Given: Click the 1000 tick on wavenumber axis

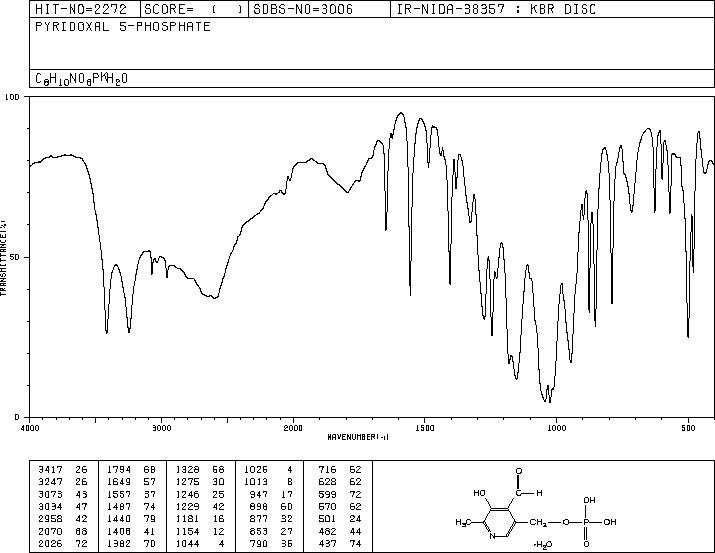Looking at the screenshot, I should (556, 428).
